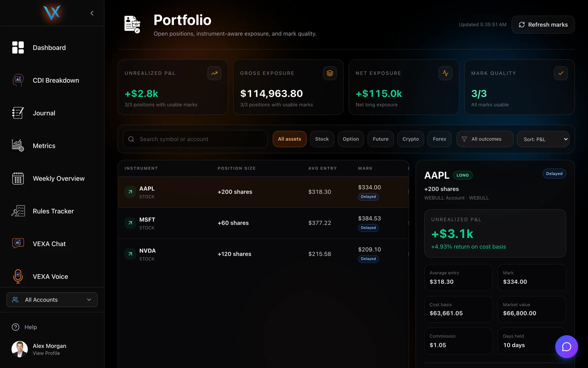
Task: Click the +$3.1k unrealized P&L value
Action: point(452,234)
